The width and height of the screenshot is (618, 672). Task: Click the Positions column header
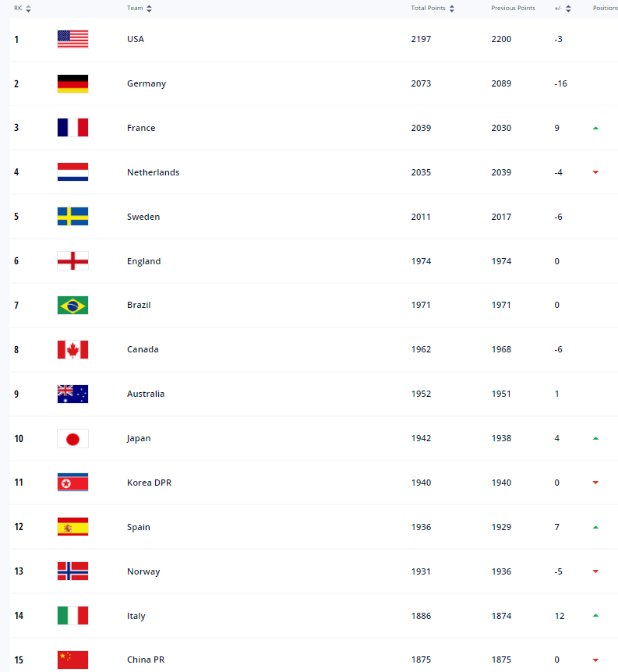tap(606, 8)
